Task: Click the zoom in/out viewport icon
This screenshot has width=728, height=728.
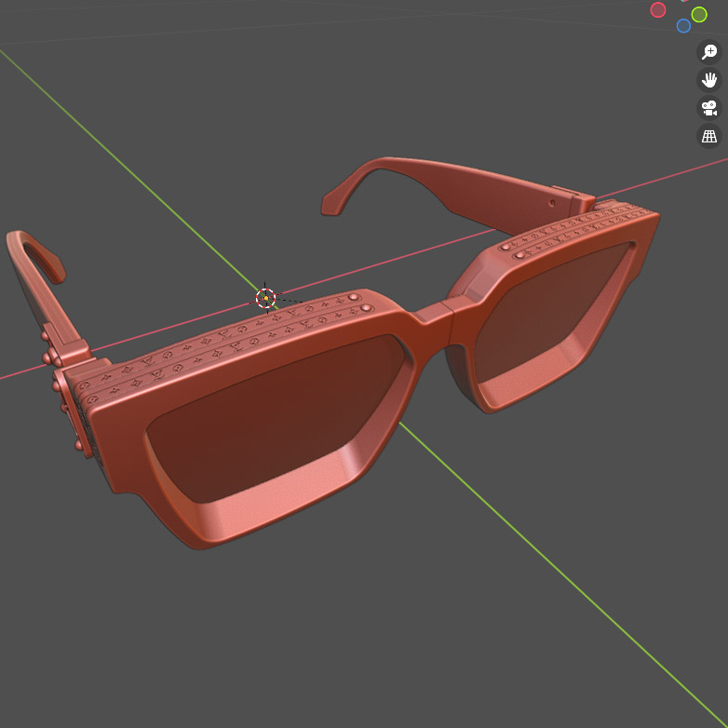Action: [x=709, y=51]
